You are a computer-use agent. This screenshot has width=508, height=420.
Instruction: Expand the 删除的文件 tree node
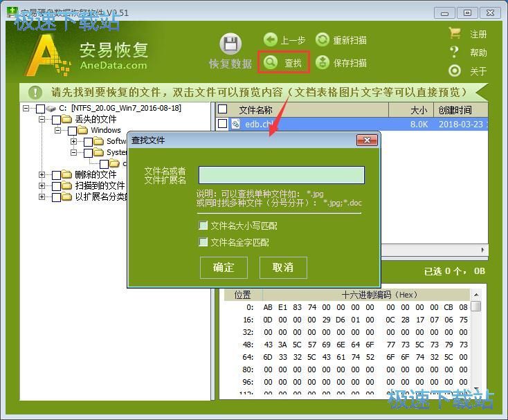click(42, 174)
